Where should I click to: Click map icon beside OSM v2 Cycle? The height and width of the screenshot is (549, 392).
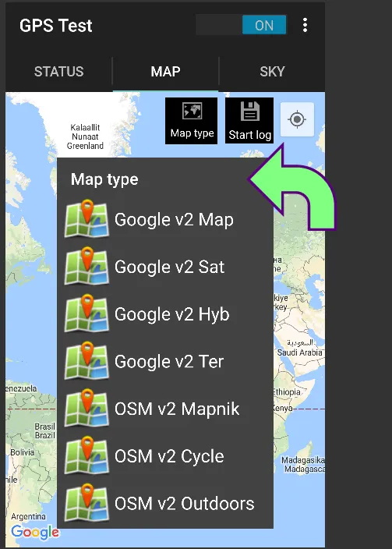click(87, 455)
